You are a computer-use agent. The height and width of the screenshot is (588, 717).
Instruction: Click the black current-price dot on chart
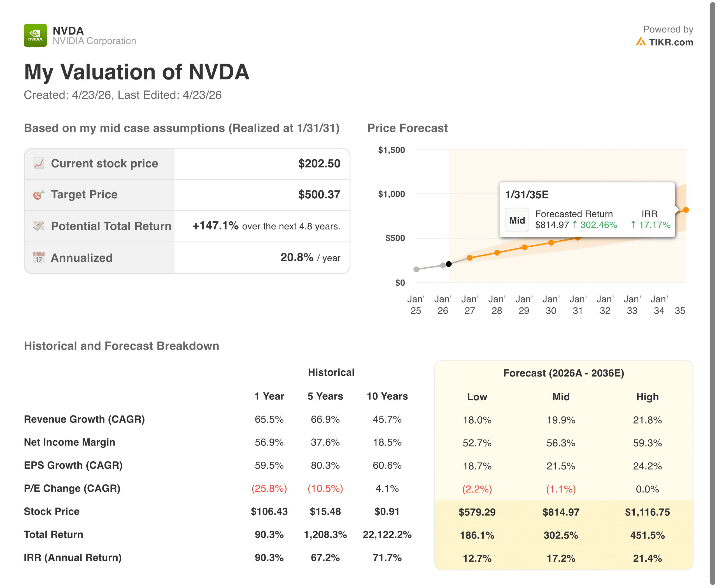[x=449, y=264]
